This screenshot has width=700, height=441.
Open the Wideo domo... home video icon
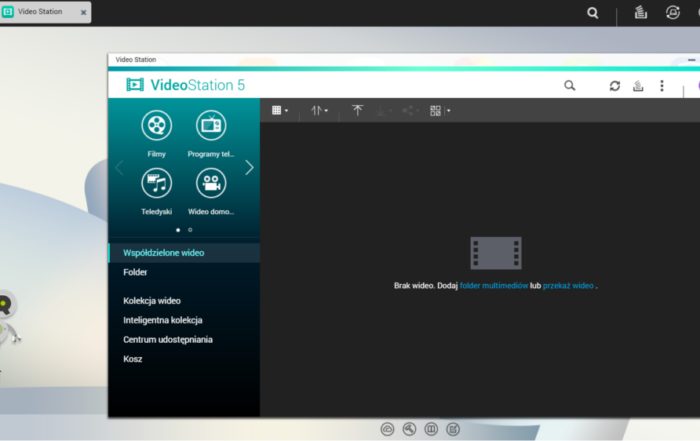(211, 183)
